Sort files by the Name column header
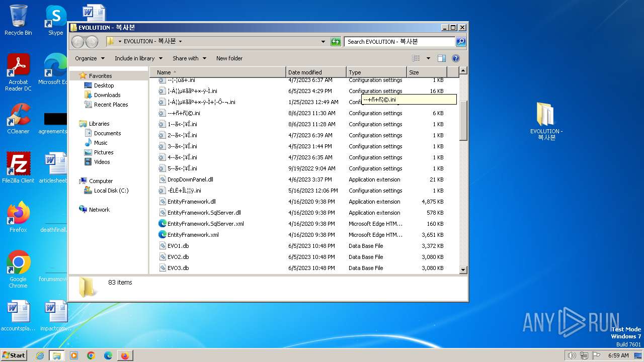This screenshot has height=362, width=644. 217,72
